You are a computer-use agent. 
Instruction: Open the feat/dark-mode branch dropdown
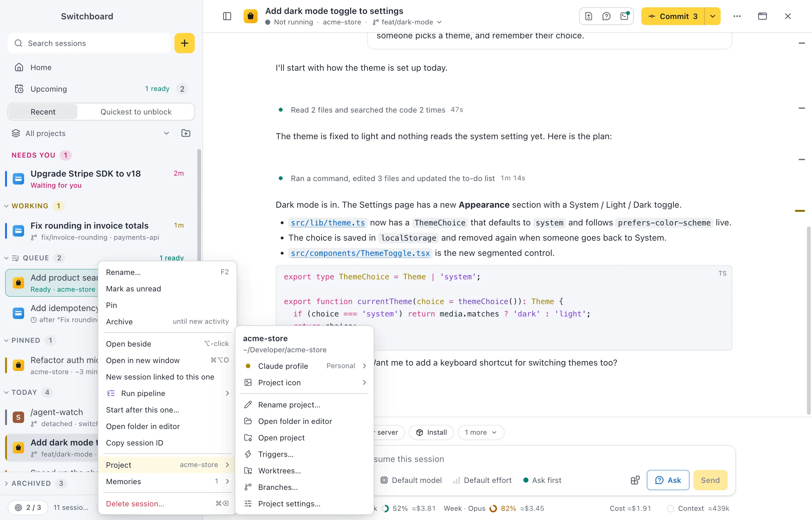click(407, 22)
